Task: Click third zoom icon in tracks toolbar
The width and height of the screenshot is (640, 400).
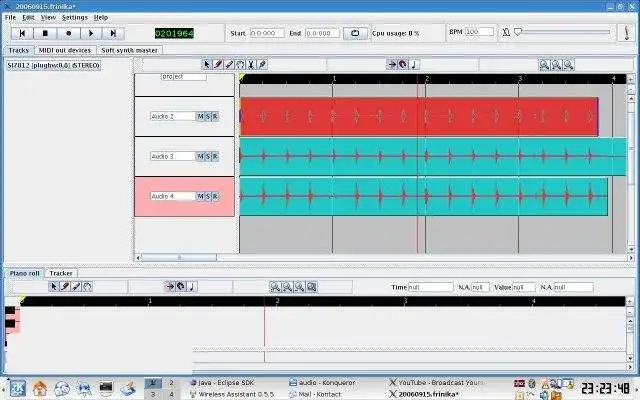Action: 569,65
